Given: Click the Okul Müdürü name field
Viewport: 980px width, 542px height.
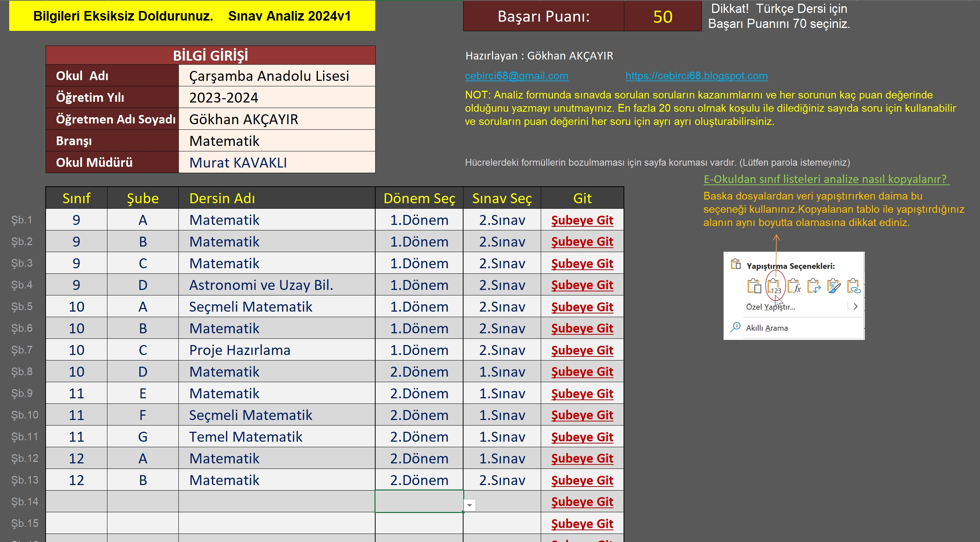Looking at the screenshot, I should (x=277, y=163).
